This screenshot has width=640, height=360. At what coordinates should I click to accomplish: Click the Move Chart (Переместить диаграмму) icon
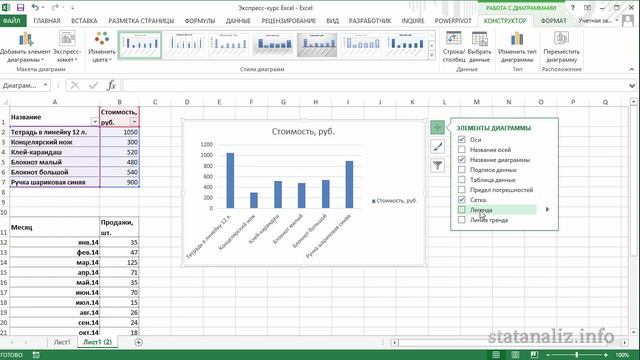tap(562, 39)
